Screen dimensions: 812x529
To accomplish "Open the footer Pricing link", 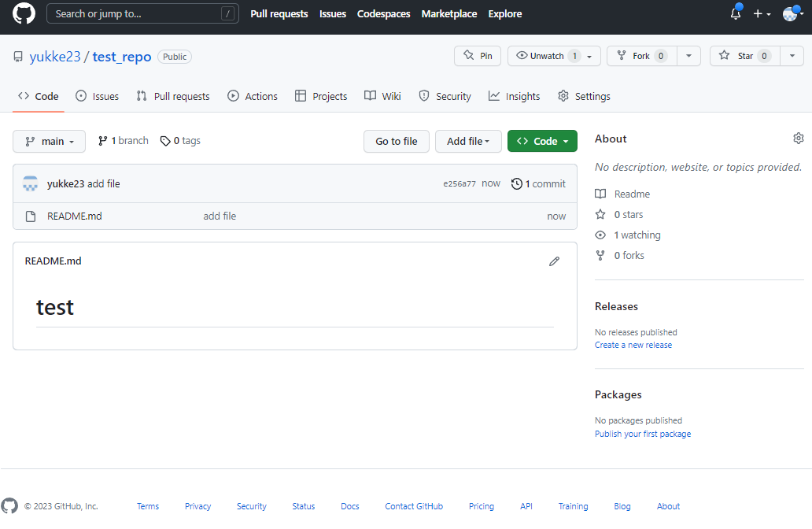I will coord(482,506).
